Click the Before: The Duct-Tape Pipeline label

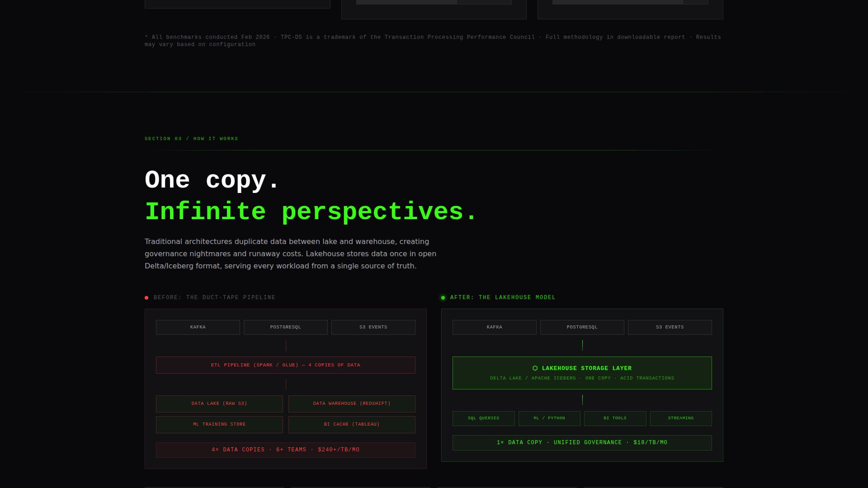pos(214,297)
